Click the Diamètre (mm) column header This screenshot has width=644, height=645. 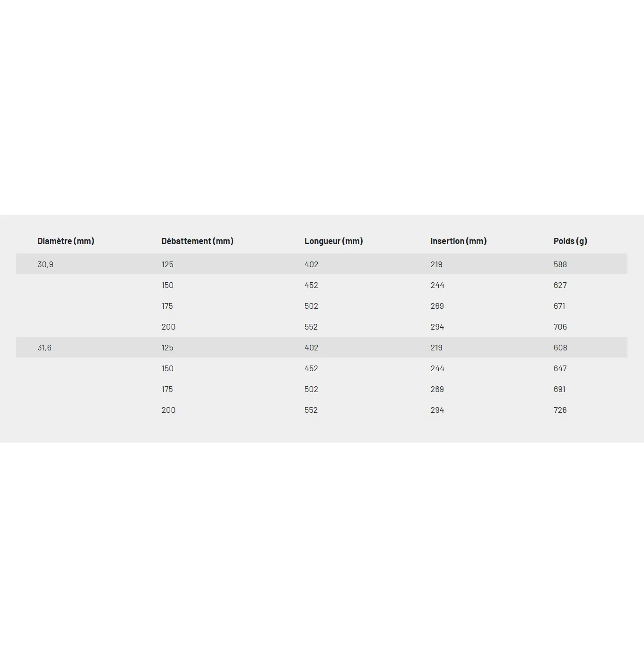66,241
